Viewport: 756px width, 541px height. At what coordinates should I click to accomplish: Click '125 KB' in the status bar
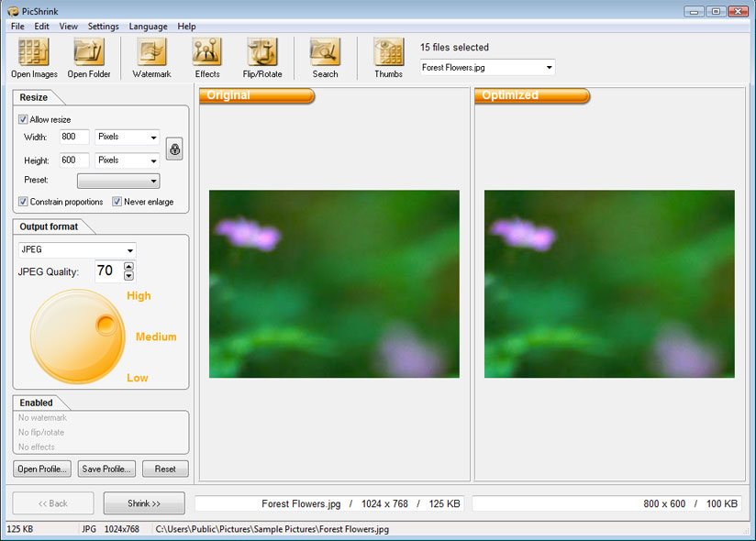pos(20,529)
